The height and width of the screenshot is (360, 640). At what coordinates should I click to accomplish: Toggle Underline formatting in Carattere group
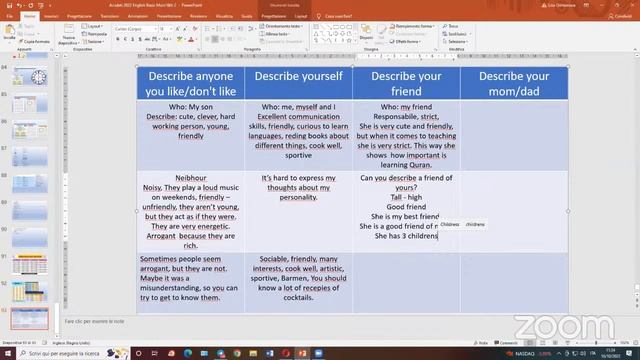(133, 39)
